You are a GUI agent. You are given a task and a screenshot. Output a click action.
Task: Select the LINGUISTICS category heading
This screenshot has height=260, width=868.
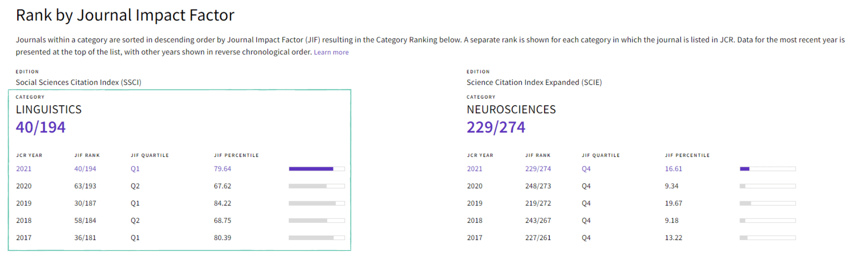[49, 109]
